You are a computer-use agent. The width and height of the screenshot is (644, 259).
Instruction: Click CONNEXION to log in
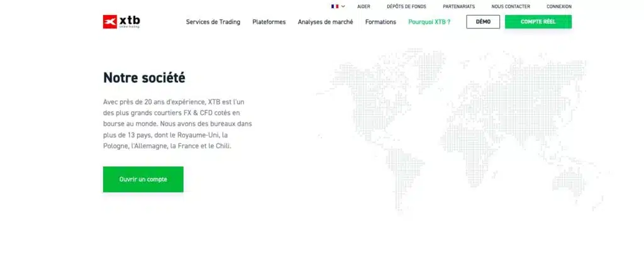pyautogui.click(x=558, y=6)
